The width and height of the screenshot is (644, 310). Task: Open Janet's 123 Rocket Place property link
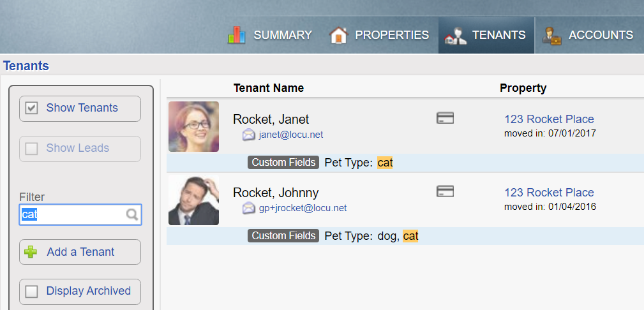point(549,119)
